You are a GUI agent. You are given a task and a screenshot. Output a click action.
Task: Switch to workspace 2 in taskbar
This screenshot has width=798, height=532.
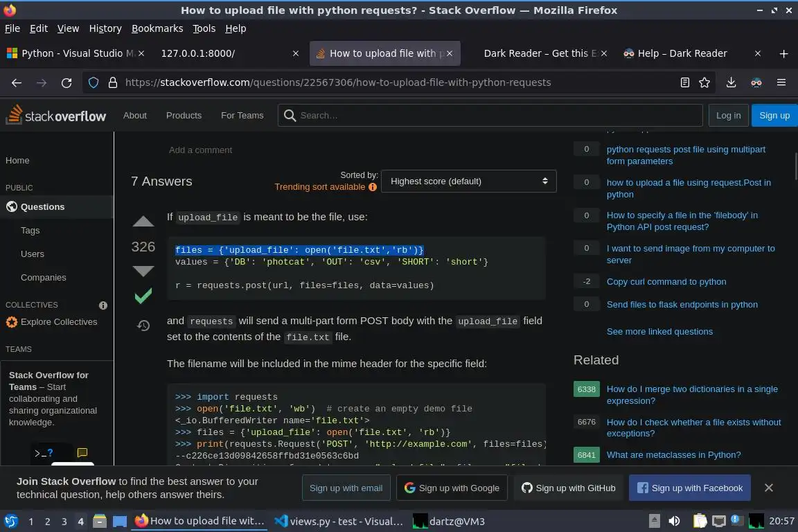(x=47, y=522)
